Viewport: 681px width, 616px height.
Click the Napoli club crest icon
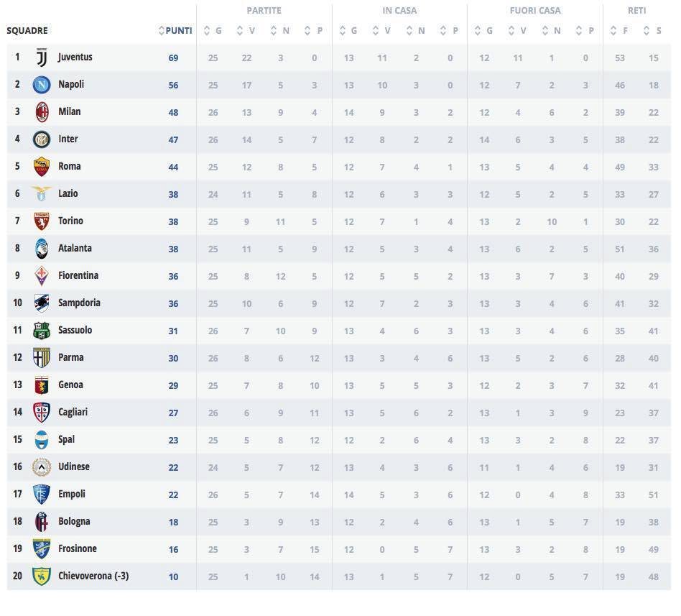coord(42,85)
